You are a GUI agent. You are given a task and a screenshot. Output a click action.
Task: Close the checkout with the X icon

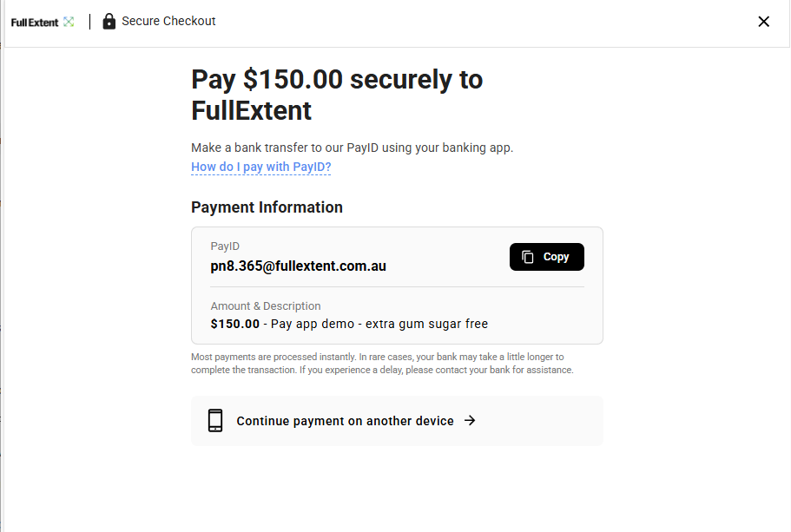pos(764,21)
